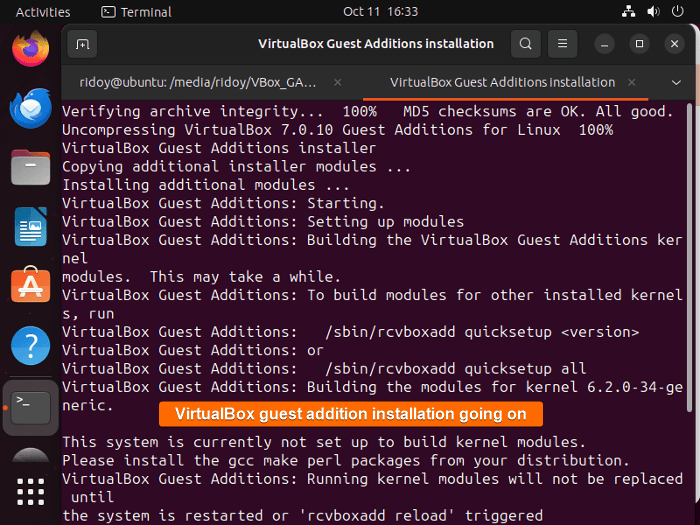Click 'VirtualBox Guest Additions installer' line
The width and height of the screenshot is (700, 525).
coord(219,149)
